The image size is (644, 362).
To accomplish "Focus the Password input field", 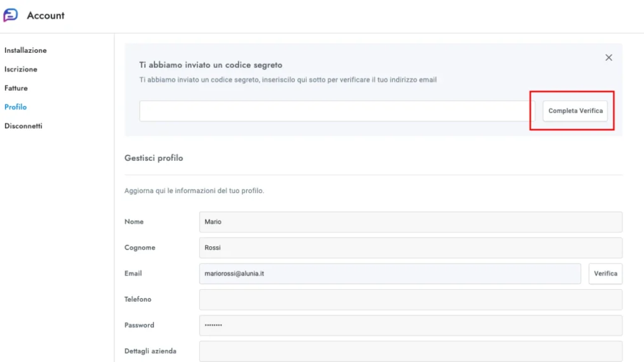I will point(410,326).
